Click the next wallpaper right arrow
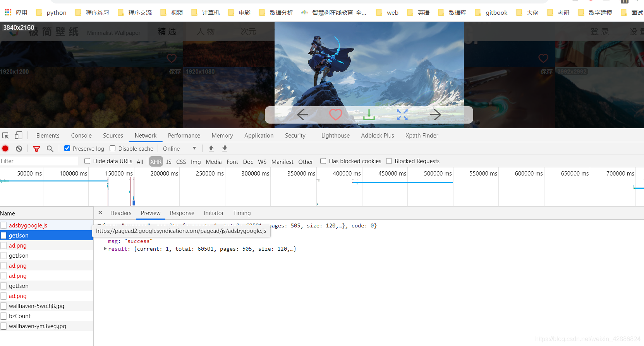The image size is (644, 346). [436, 115]
